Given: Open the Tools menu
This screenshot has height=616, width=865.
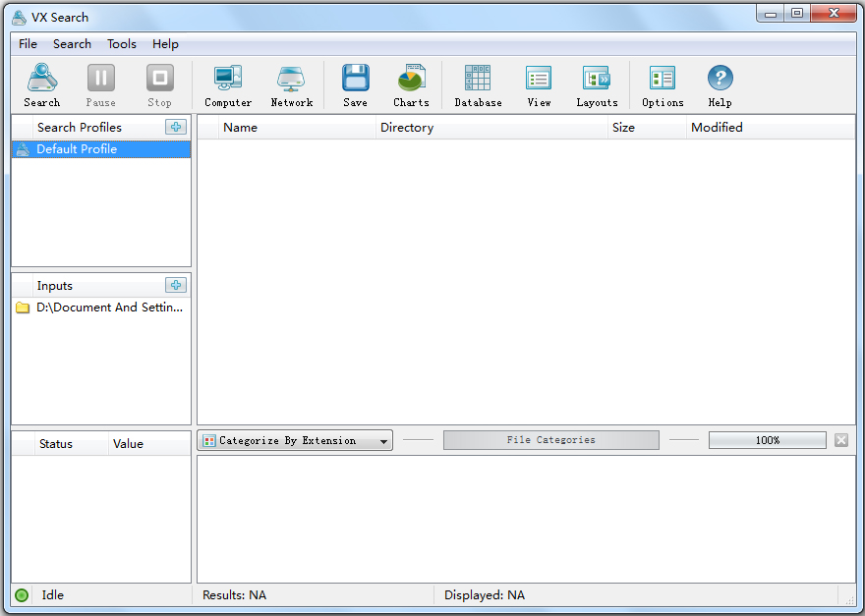Looking at the screenshot, I should 122,43.
